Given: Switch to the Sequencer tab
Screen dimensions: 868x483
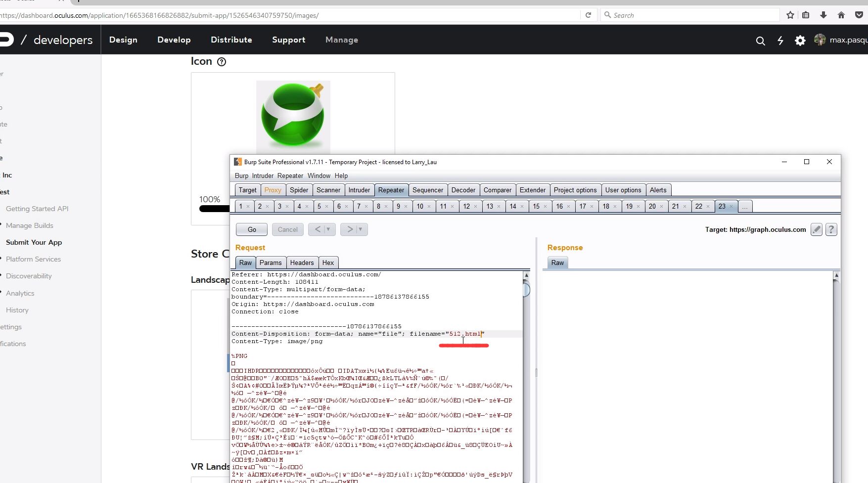Looking at the screenshot, I should (428, 190).
